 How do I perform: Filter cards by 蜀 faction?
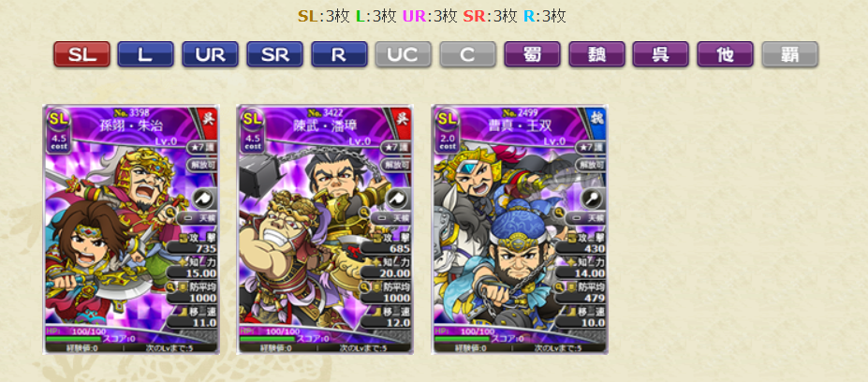532,54
